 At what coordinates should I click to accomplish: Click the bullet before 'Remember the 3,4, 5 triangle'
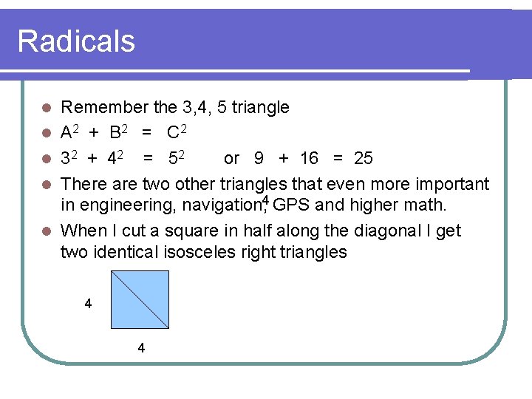pos(47,108)
